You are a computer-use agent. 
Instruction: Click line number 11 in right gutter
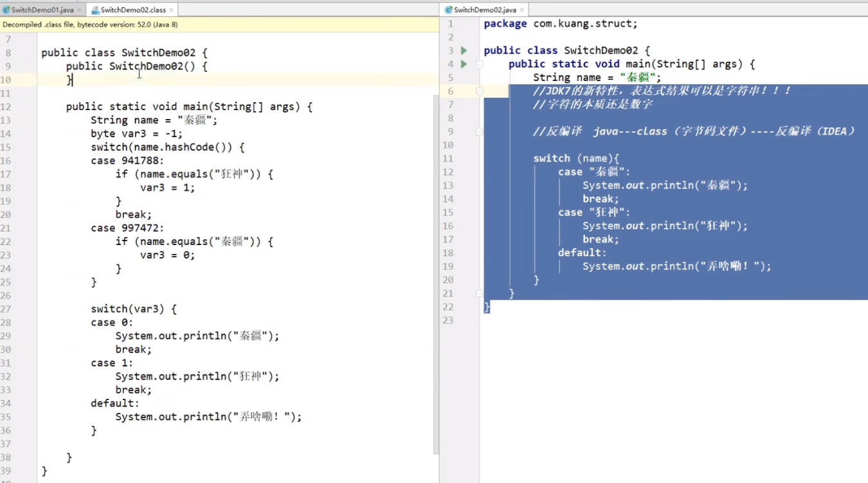[448, 158]
